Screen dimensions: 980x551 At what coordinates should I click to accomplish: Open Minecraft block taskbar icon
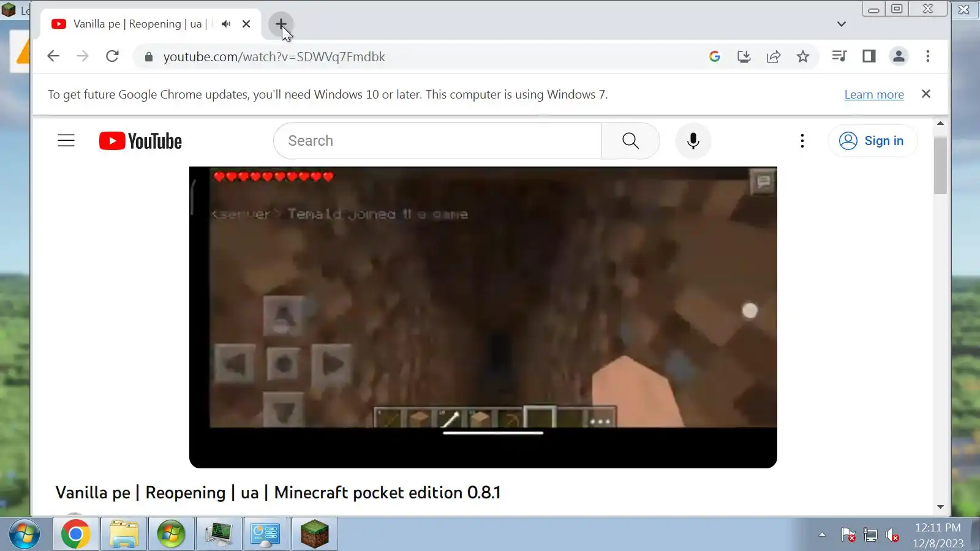(x=314, y=534)
